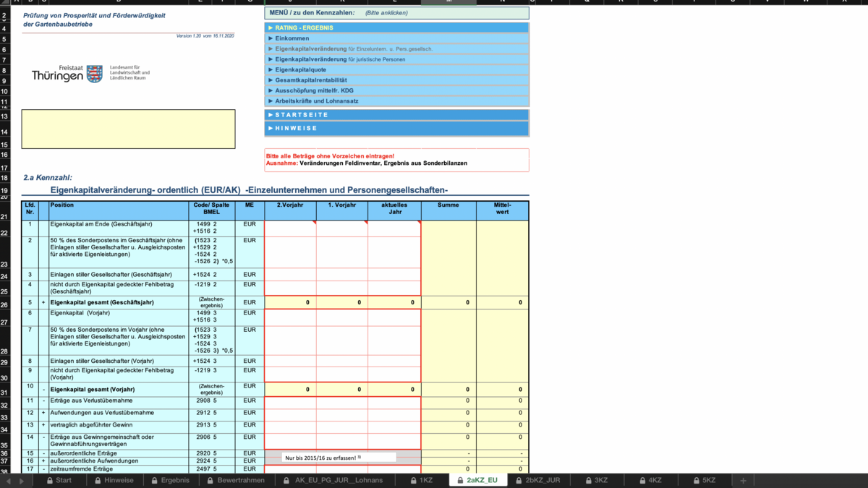Image resolution: width=868 pixels, height=488 pixels.
Task: Go to the Einkommen indicator
Action: [396, 38]
